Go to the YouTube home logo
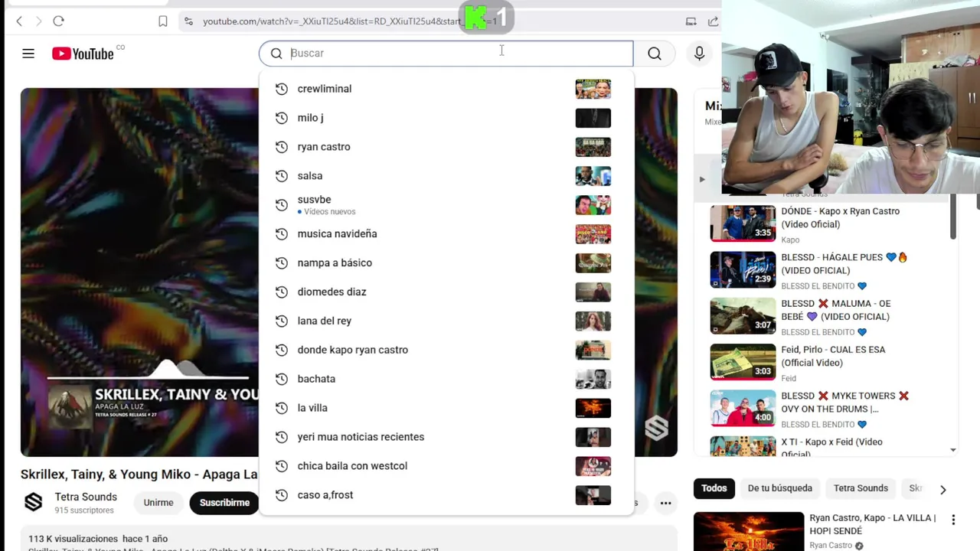The width and height of the screenshot is (980, 551). coord(83,54)
